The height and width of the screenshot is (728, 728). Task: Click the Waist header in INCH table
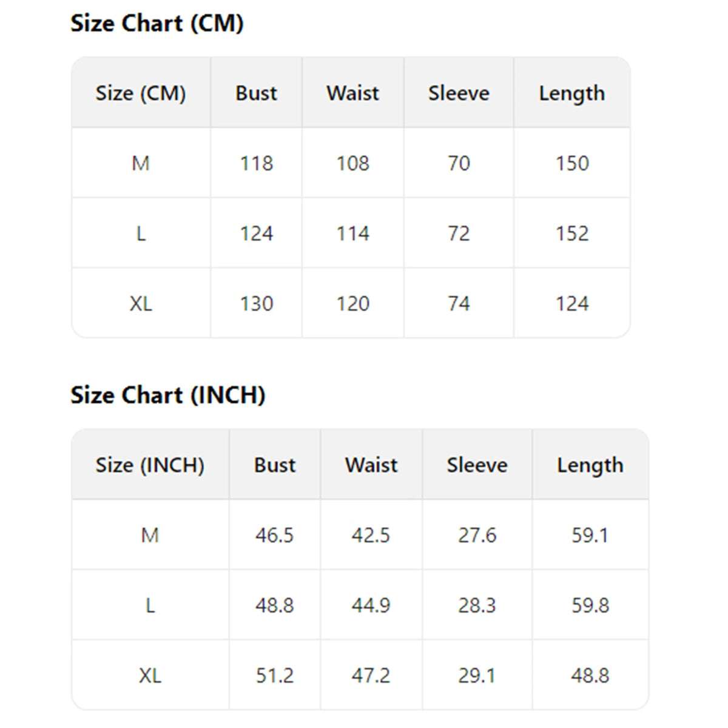click(371, 465)
